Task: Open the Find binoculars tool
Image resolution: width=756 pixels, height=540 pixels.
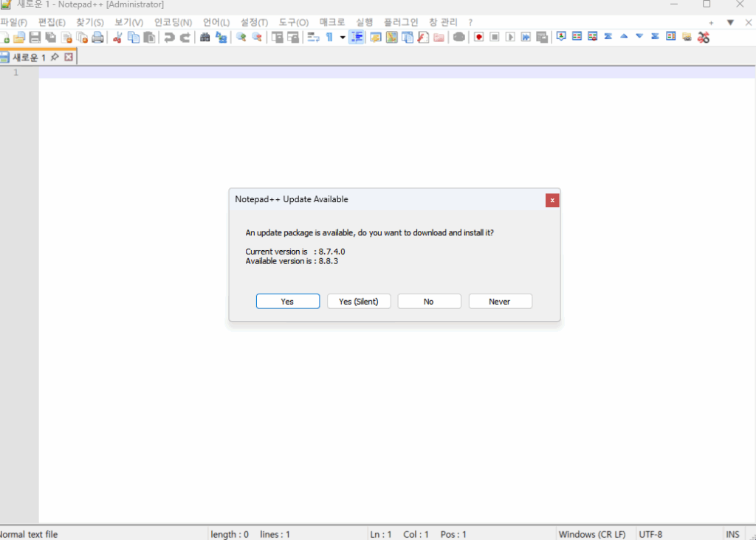Action: click(x=205, y=37)
